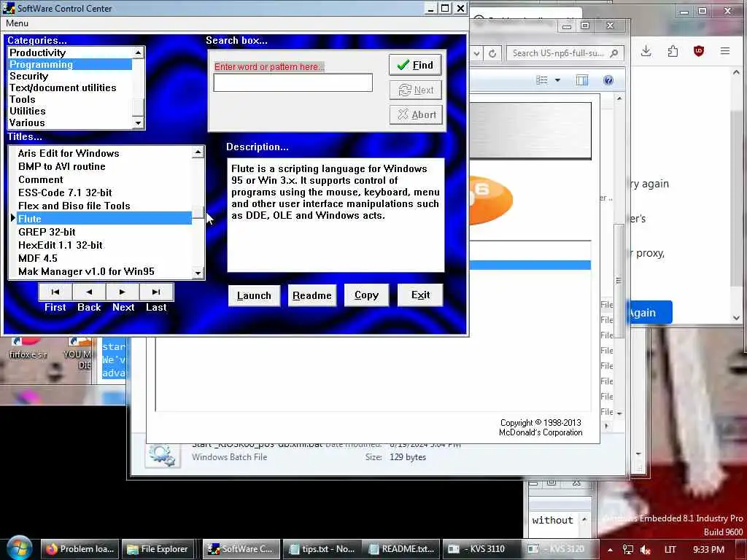Go to Next record arrow icon

point(123,292)
